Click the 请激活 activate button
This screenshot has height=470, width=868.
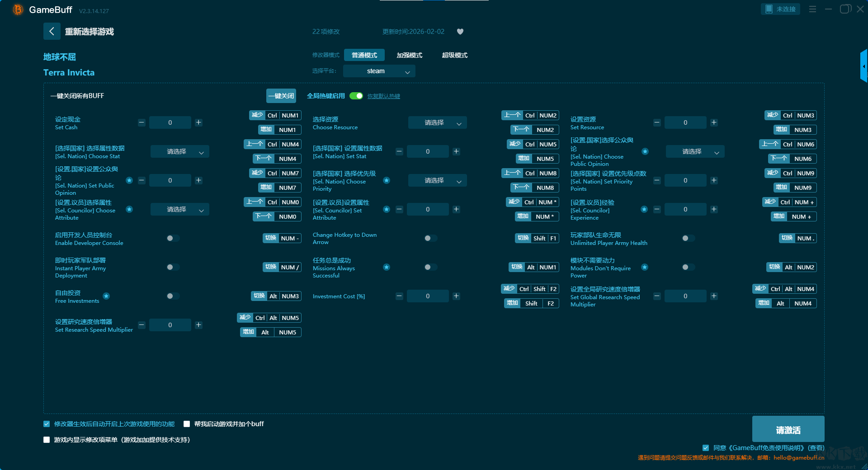[788, 429]
